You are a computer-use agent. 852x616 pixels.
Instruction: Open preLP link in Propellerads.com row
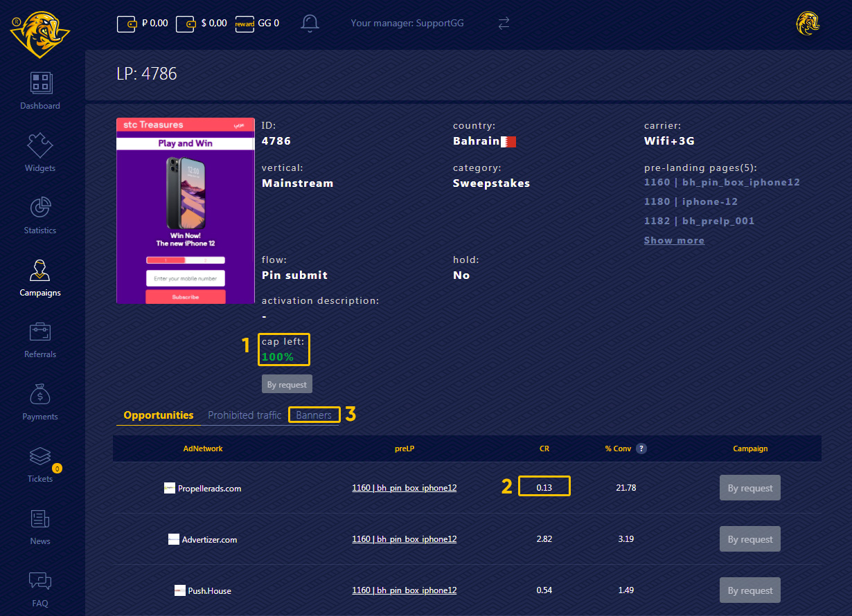[x=405, y=488]
